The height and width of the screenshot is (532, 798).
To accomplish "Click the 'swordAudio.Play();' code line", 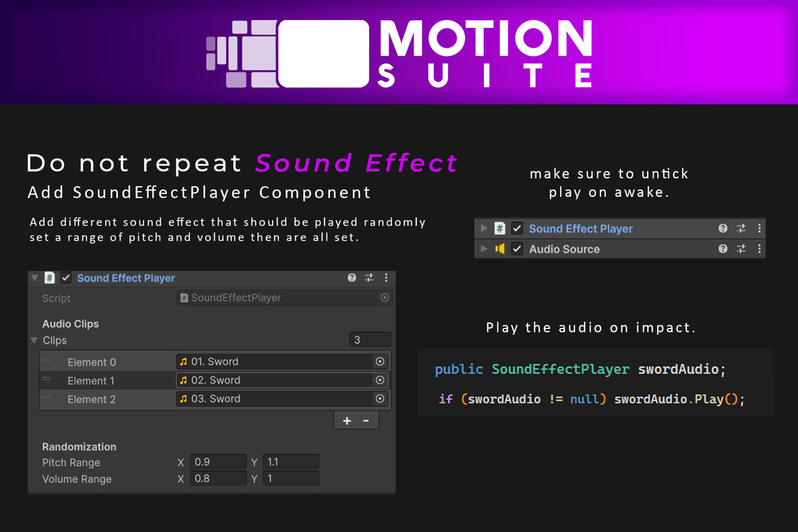I will pyautogui.click(x=592, y=400).
